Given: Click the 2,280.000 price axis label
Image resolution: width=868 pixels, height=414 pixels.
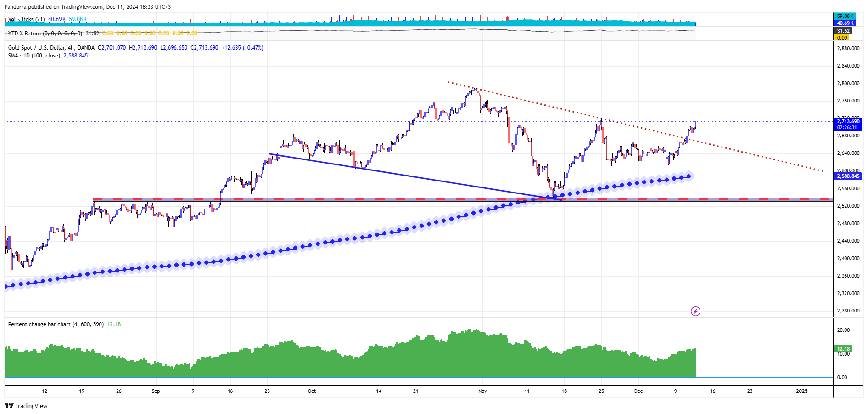Looking at the screenshot, I should [848, 311].
